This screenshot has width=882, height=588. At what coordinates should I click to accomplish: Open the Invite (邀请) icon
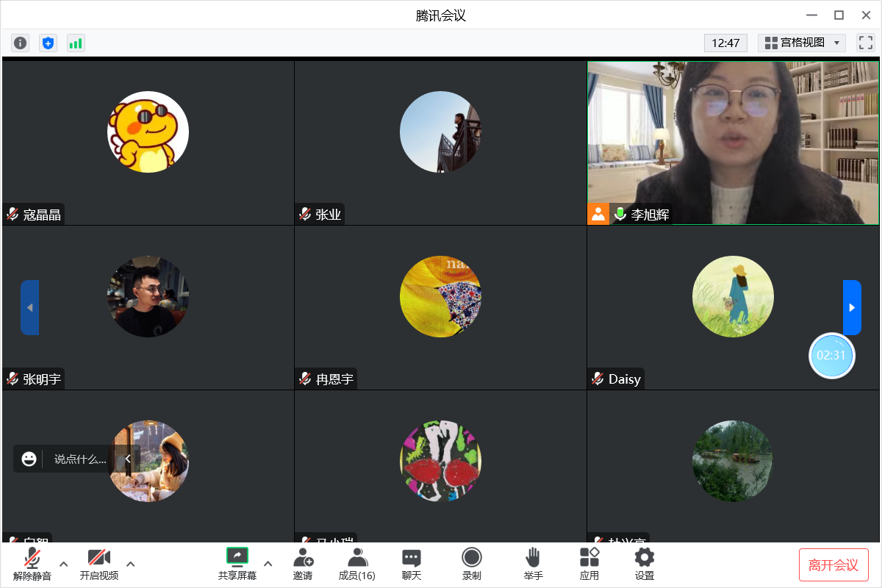tap(303, 564)
